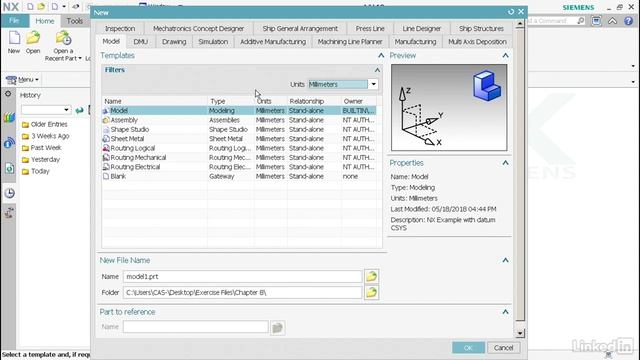Open a Recent Part icon
This screenshot has height=360, width=640.
(63, 38)
